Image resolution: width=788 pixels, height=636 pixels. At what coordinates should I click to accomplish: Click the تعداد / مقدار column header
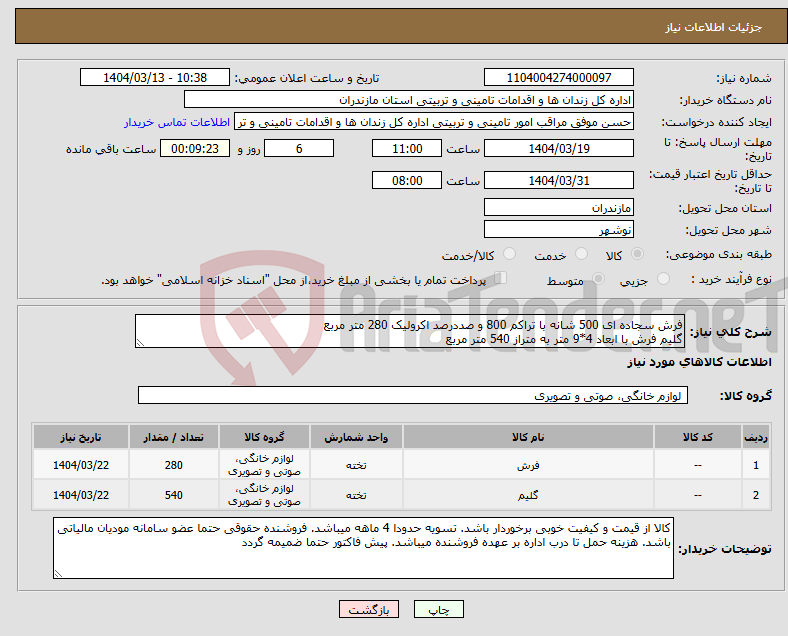[173, 437]
